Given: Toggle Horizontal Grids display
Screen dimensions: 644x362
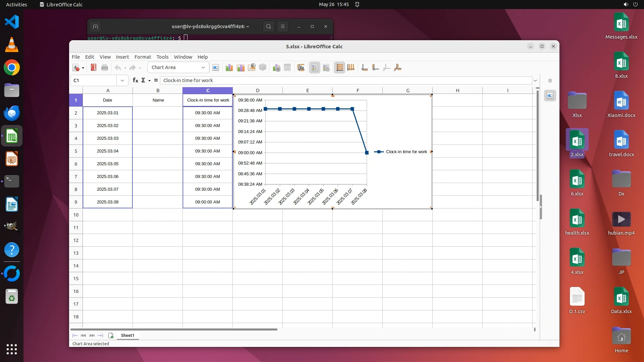Looking at the screenshot, I should point(339,68).
